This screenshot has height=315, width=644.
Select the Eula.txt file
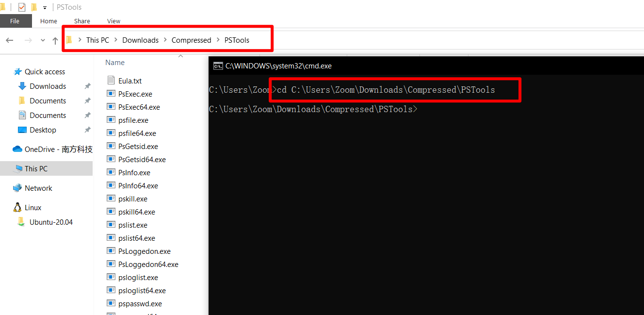(130, 81)
